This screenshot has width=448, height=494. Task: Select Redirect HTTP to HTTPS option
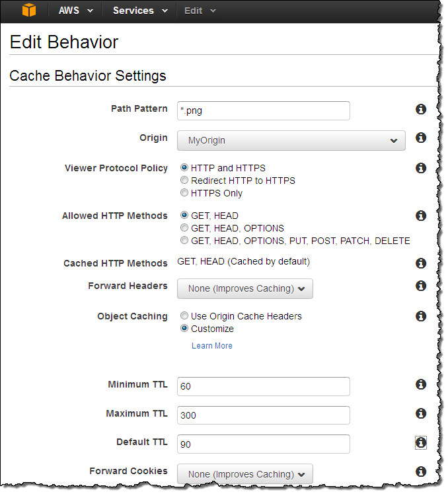(184, 181)
